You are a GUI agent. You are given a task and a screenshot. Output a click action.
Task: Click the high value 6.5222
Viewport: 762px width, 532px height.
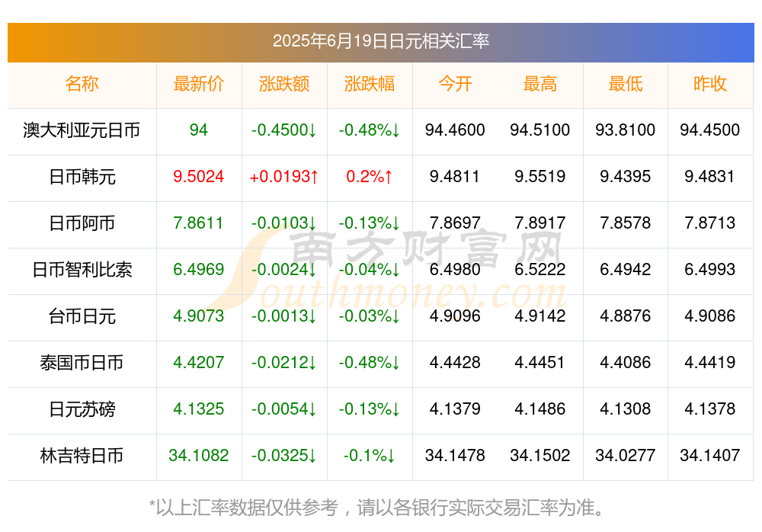click(540, 269)
